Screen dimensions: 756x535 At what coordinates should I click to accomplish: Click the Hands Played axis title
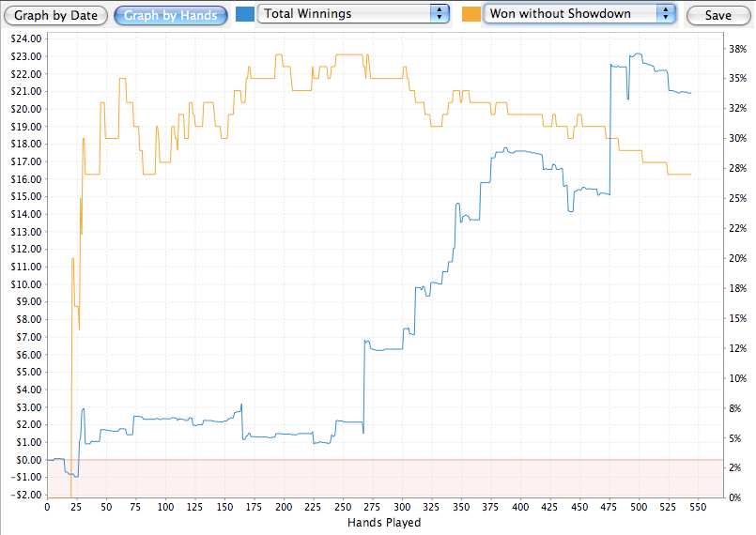coord(384,522)
